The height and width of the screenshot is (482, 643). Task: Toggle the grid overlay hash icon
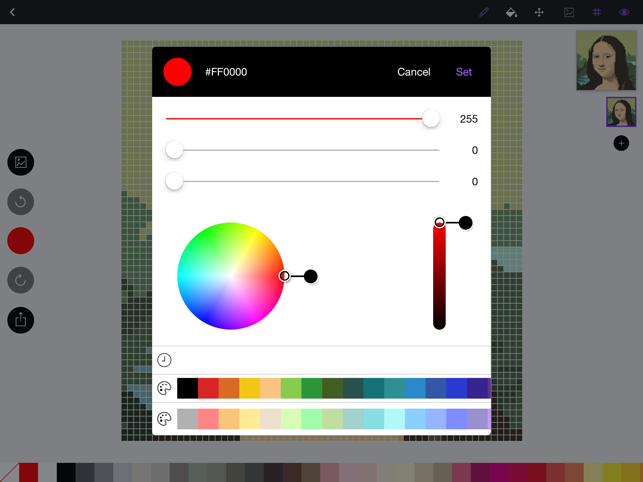[597, 13]
